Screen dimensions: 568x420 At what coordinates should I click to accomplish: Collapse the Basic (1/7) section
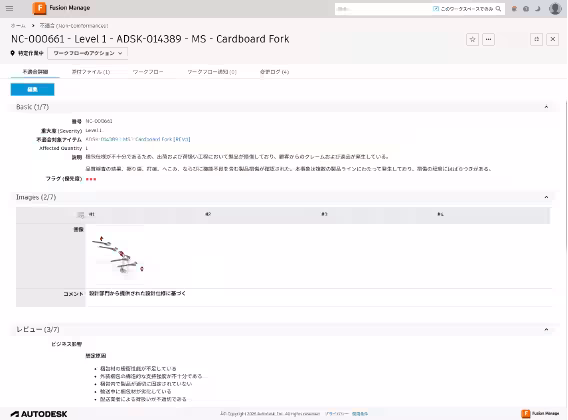pos(546,107)
